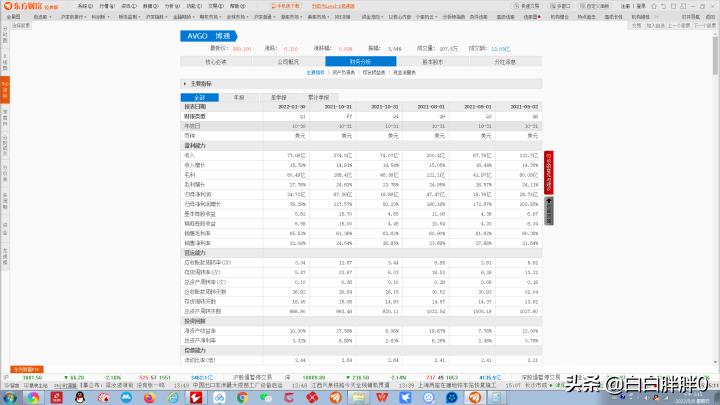
Task: Click the 净资产收益率 row label
Action: coord(200,331)
